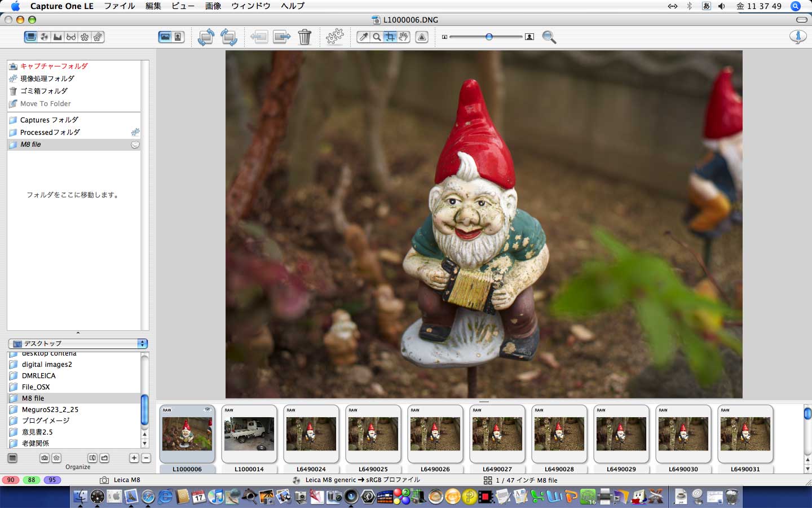Select the magnifier zoom cursor tool
This screenshot has height=508, width=812.
pos(377,37)
